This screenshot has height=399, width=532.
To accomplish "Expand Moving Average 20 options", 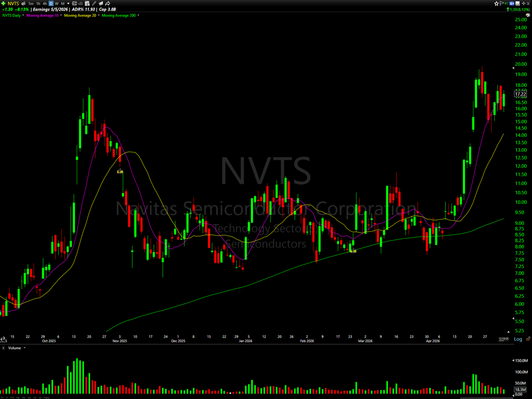I will click(x=98, y=15).
